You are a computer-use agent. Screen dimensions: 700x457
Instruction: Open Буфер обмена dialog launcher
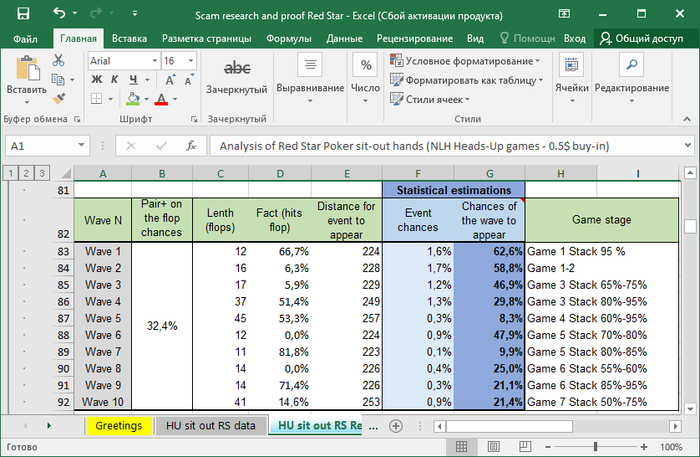[x=77, y=119]
